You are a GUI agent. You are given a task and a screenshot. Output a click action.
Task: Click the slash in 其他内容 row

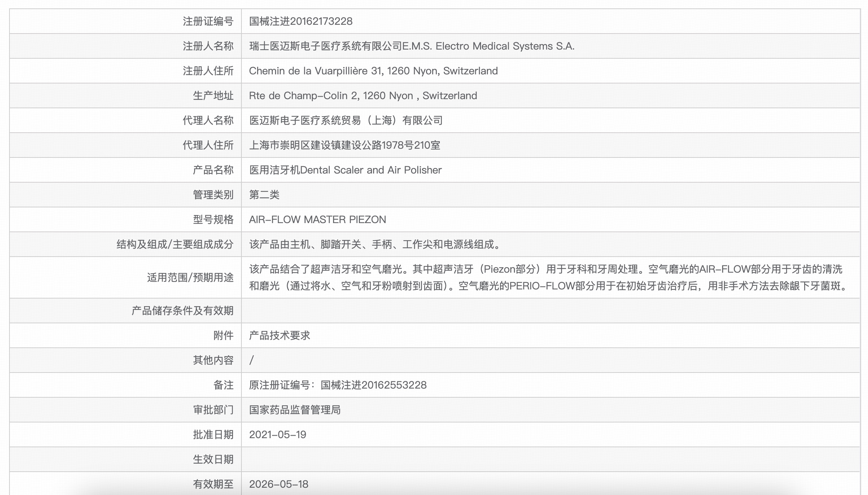point(252,360)
